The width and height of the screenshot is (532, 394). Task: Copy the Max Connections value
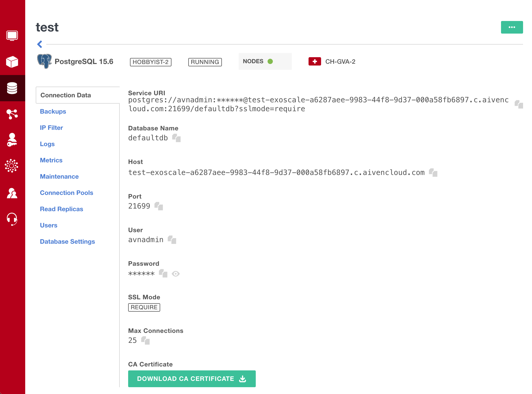click(146, 341)
